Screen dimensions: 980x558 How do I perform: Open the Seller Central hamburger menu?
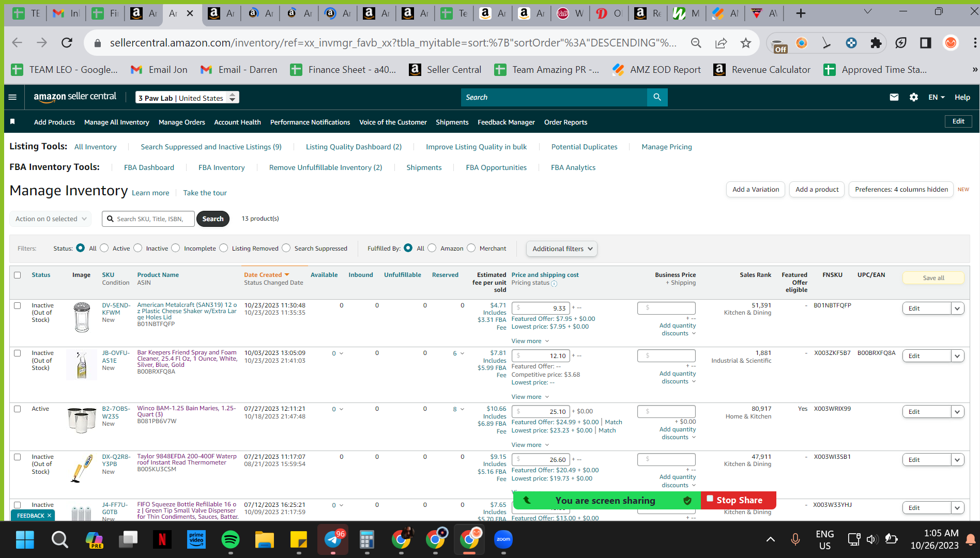tap(13, 97)
